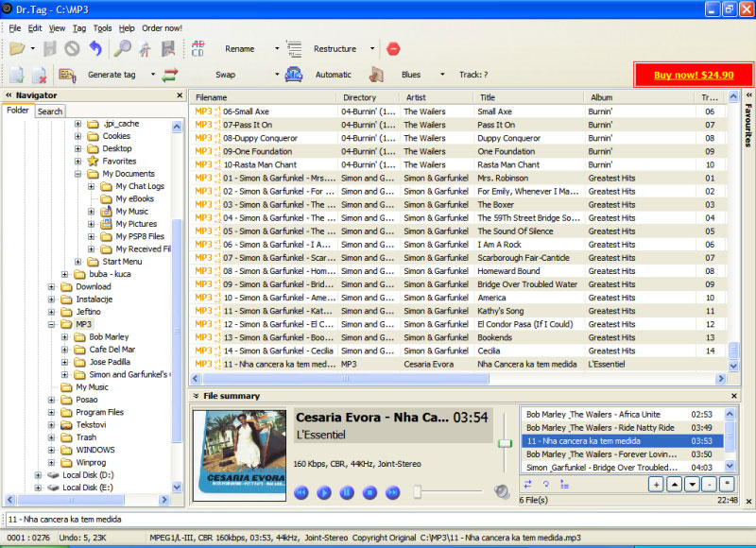Click the blue Undo arrow icon
Image resolution: width=756 pixels, height=548 pixels.
point(95,49)
